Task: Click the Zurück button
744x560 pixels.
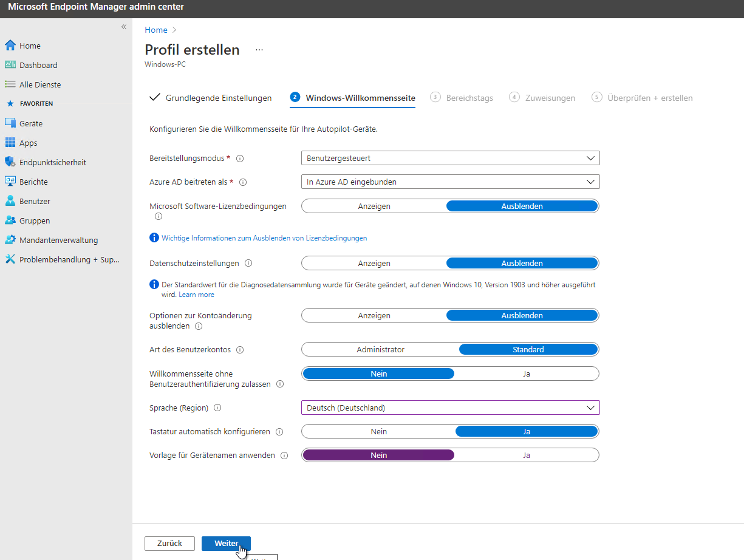Action: click(169, 544)
